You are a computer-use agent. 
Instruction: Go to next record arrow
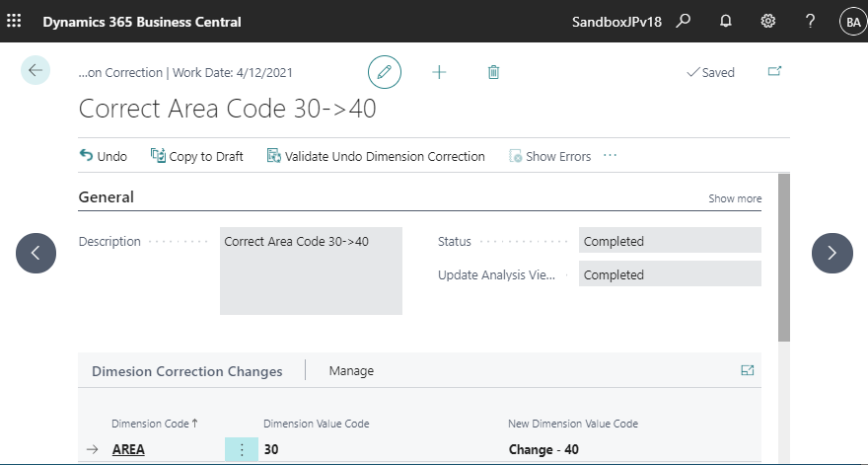[x=832, y=254]
